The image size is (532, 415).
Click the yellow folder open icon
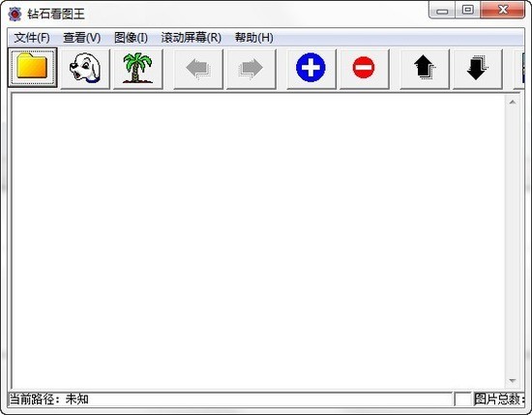(x=33, y=68)
